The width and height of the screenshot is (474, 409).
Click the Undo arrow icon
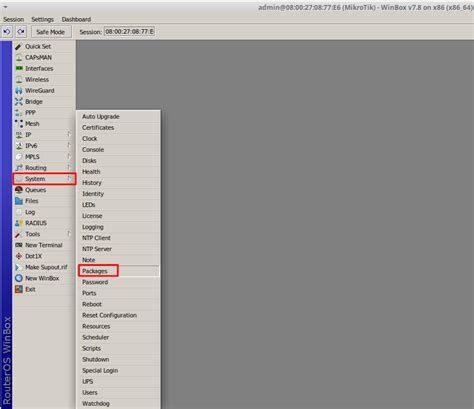[x=7, y=32]
